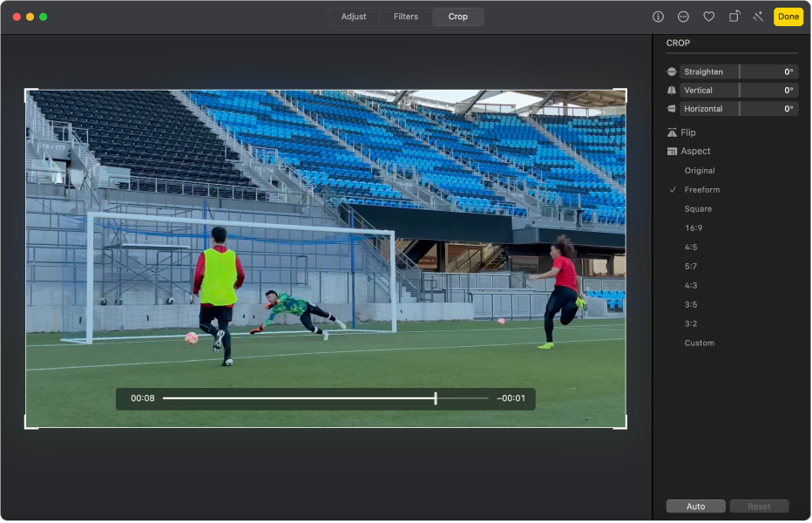The height and width of the screenshot is (523, 812).
Task: Click the Straighten icon
Action: (672, 72)
